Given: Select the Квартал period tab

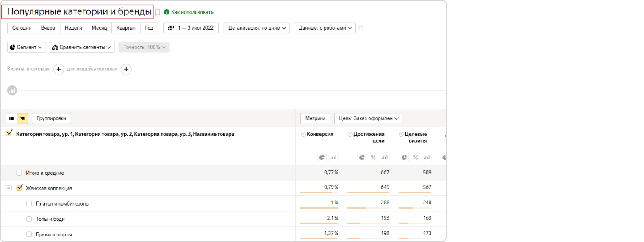Looking at the screenshot, I should tap(126, 28).
